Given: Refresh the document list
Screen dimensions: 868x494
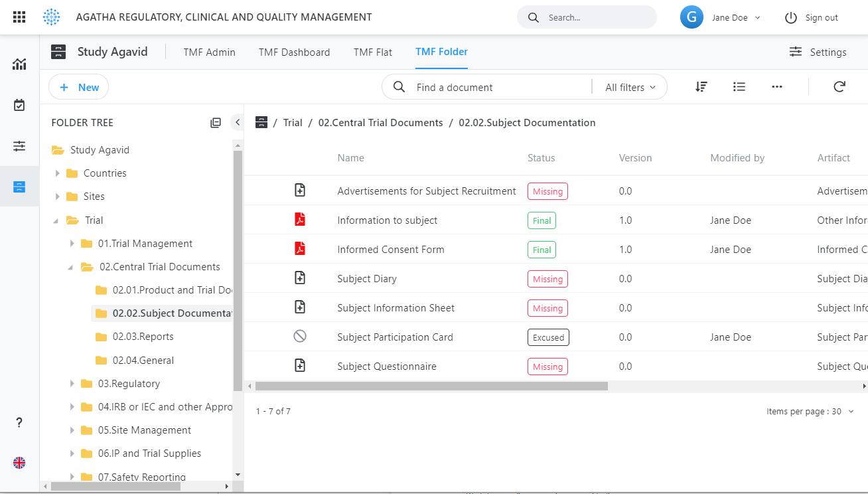Looking at the screenshot, I should click(839, 86).
